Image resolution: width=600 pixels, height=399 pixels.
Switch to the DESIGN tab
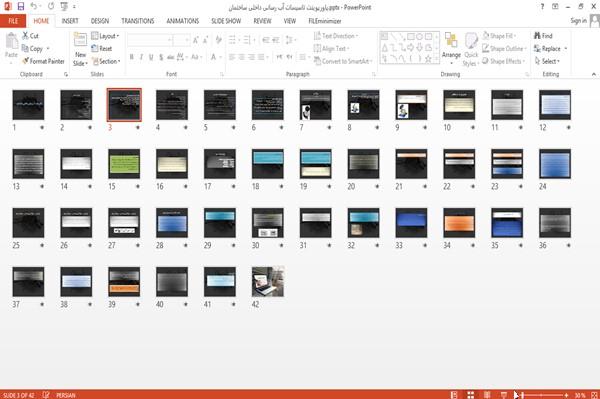pos(99,21)
